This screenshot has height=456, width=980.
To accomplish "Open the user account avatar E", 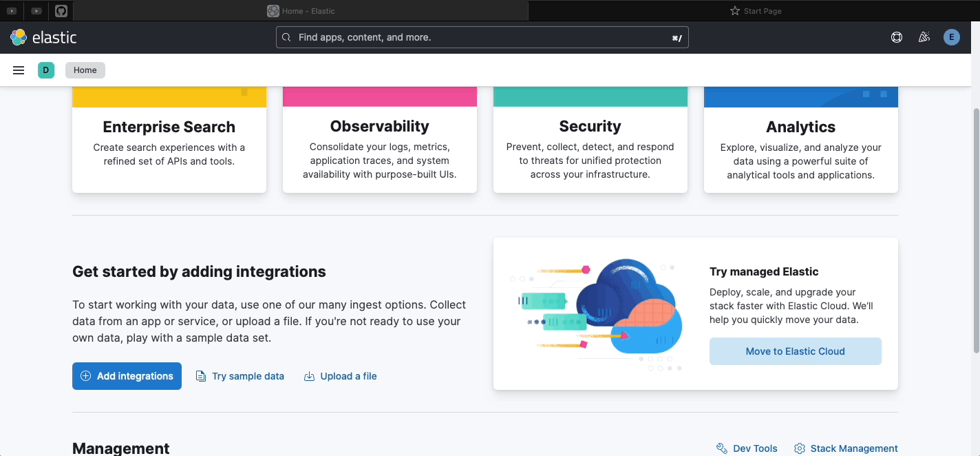I will (951, 37).
